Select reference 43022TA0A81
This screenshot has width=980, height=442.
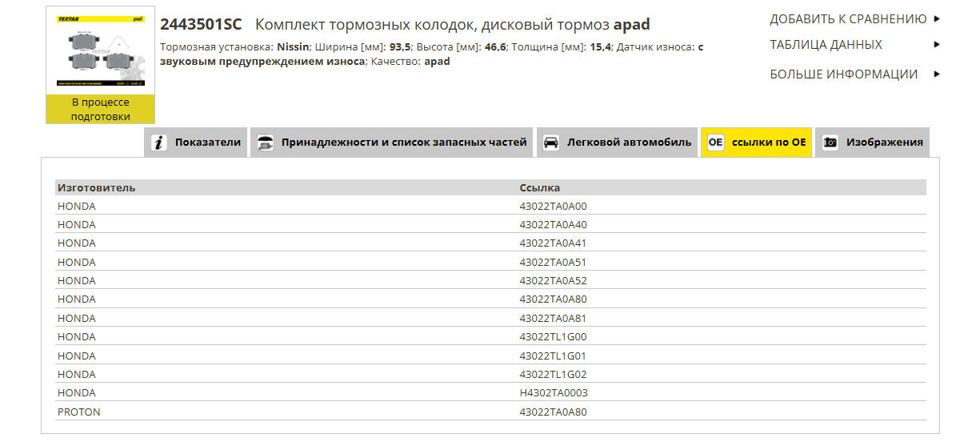point(553,318)
